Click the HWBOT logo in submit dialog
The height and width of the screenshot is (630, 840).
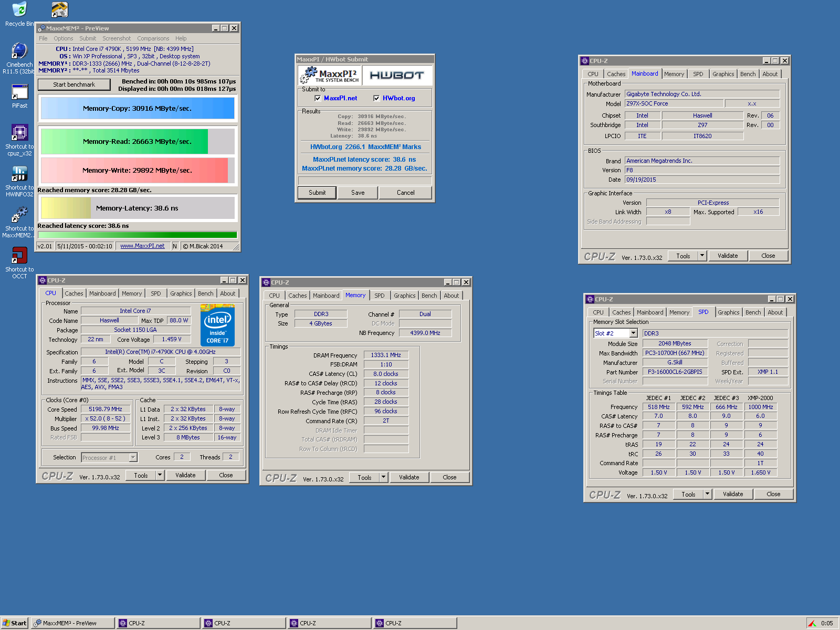(x=397, y=76)
